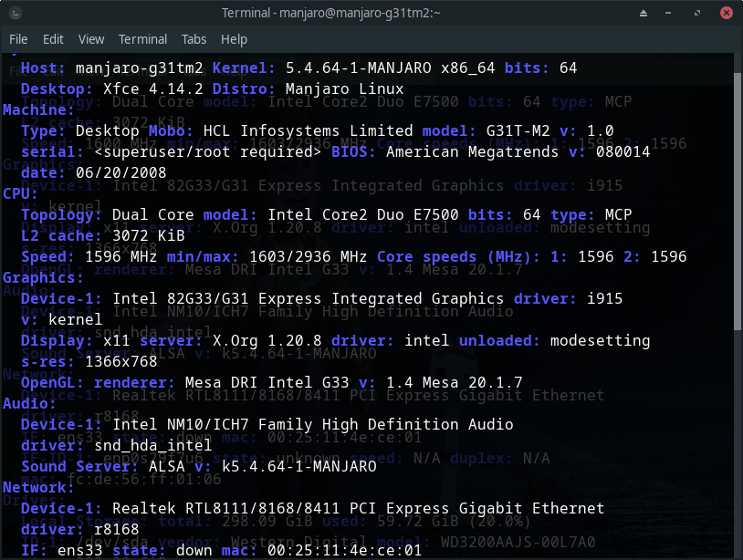Click the 'Audio:' section heading
Viewport: 743px width, 560px height.
click(x=29, y=403)
